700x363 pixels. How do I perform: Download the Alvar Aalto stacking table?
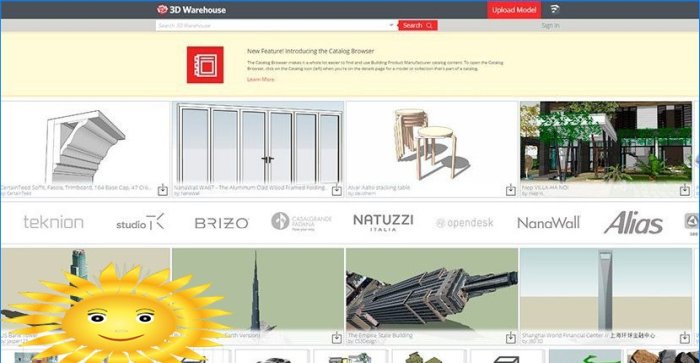pyautogui.click(x=511, y=190)
